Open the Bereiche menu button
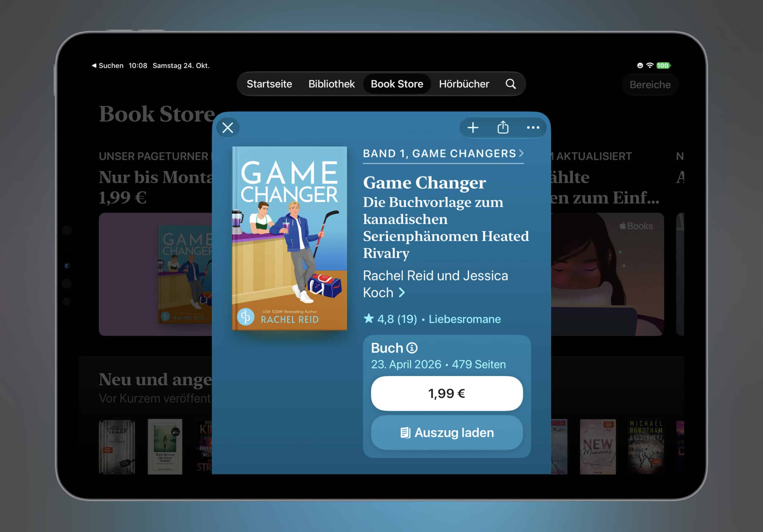 650,85
